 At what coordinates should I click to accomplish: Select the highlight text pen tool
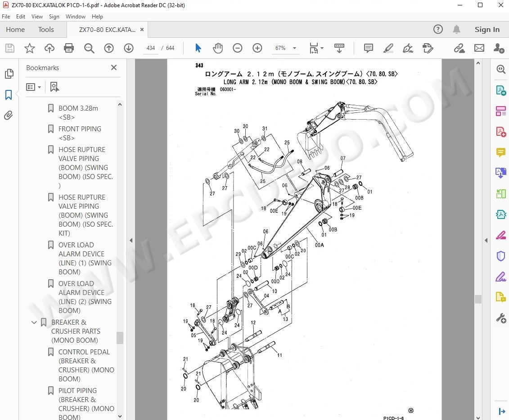[x=388, y=48]
